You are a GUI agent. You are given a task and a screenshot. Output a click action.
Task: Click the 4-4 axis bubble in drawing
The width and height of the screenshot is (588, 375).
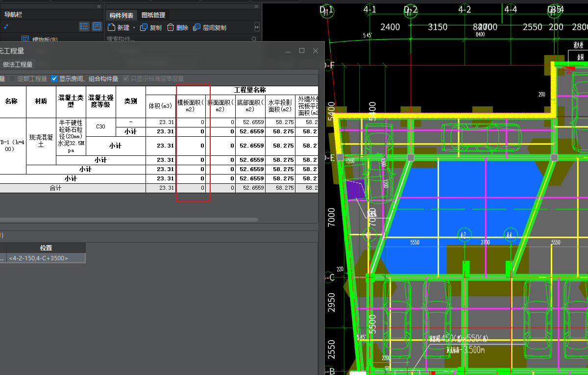click(x=511, y=10)
